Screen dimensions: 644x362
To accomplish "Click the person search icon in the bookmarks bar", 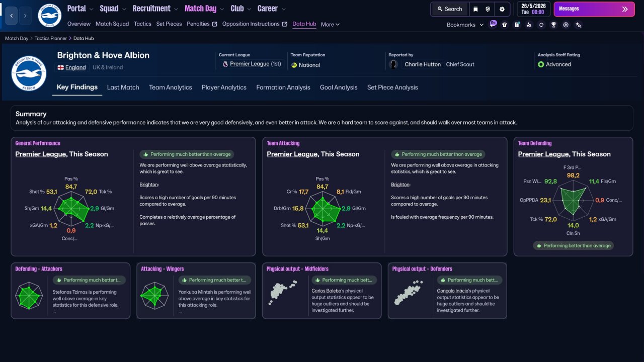I will pos(529,25).
